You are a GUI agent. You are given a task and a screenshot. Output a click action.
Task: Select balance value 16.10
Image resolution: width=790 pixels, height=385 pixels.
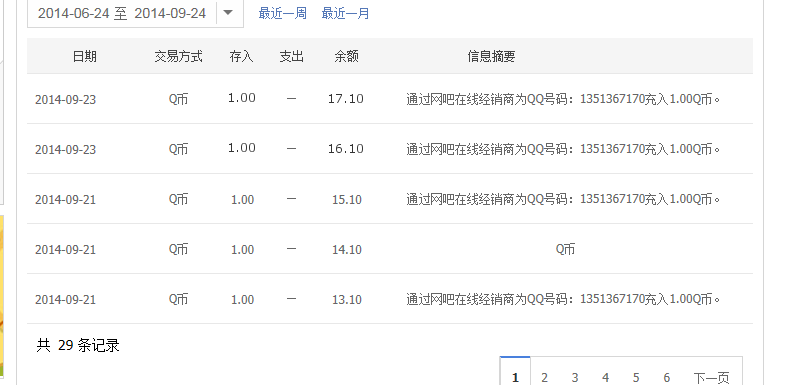[x=346, y=149]
